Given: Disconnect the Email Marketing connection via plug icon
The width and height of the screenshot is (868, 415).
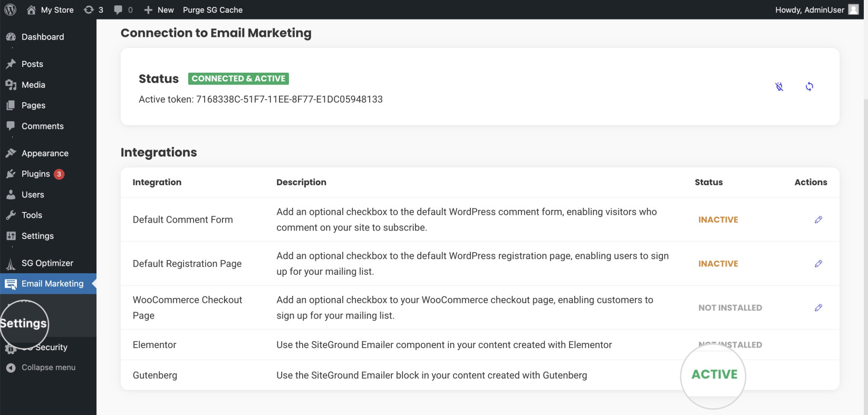Looking at the screenshot, I should pos(779,86).
